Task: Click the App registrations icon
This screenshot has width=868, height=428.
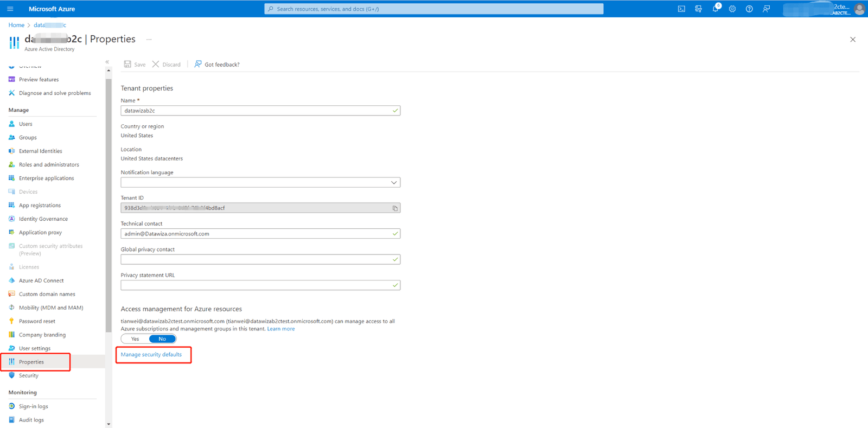Action: click(12, 205)
